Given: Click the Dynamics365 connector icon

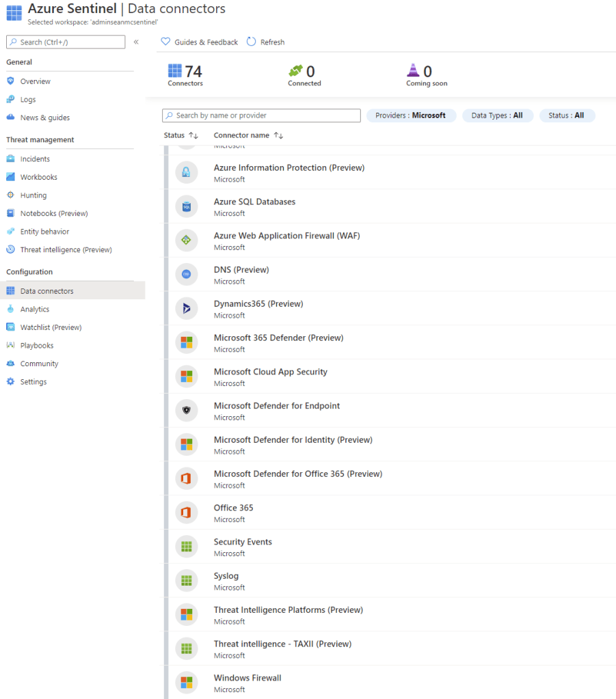Looking at the screenshot, I should pos(186,309).
